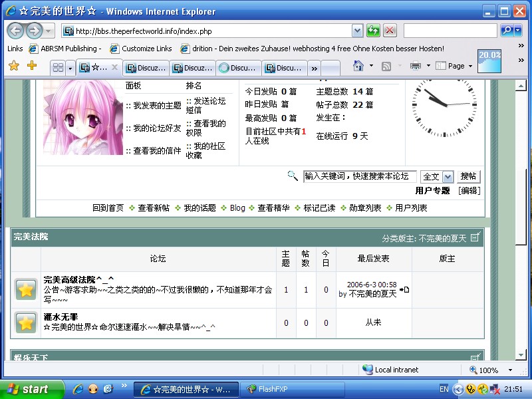The height and width of the screenshot is (399, 532).
Task: Show more tabs with chevron
Action: coord(314,68)
